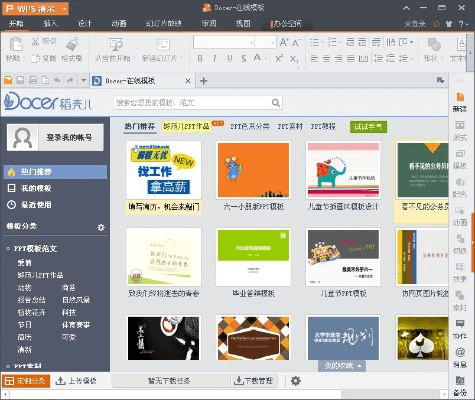Open the 毕业答辩模板 green thumbnail
The image size is (475, 400).
click(253, 257)
